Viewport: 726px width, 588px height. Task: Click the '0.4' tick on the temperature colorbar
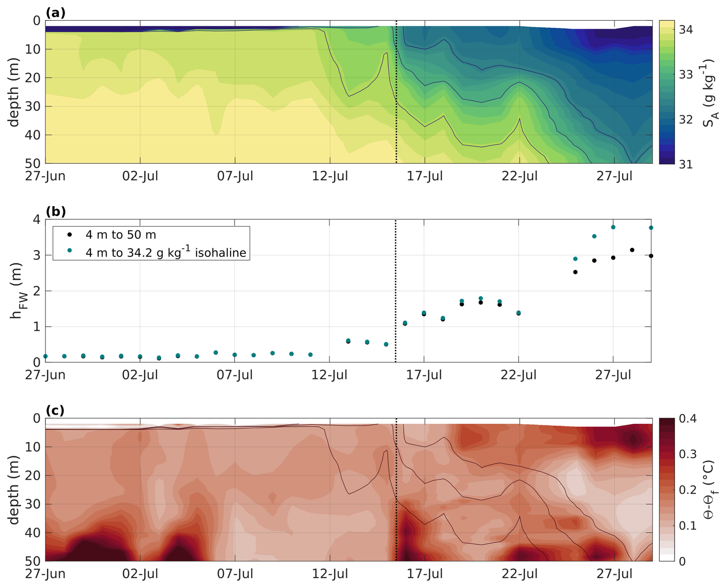[x=688, y=418]
